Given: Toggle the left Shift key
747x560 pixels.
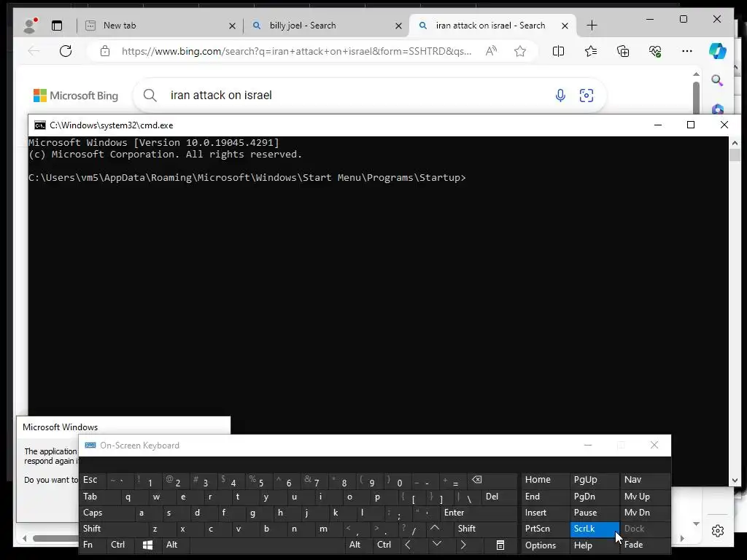Looking at the screenshot, I should pyautogui.click(x=113, y=529).
